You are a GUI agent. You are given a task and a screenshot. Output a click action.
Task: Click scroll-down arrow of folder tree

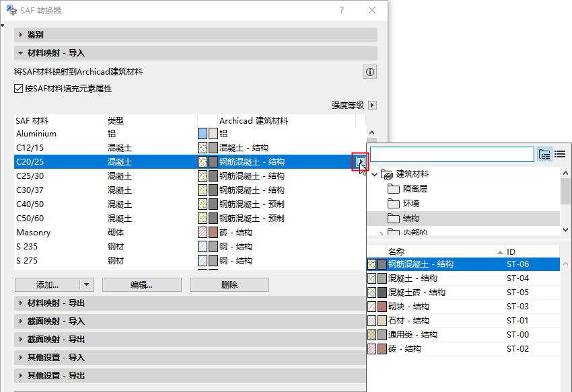pyautogui.click(x=565, y=230)
